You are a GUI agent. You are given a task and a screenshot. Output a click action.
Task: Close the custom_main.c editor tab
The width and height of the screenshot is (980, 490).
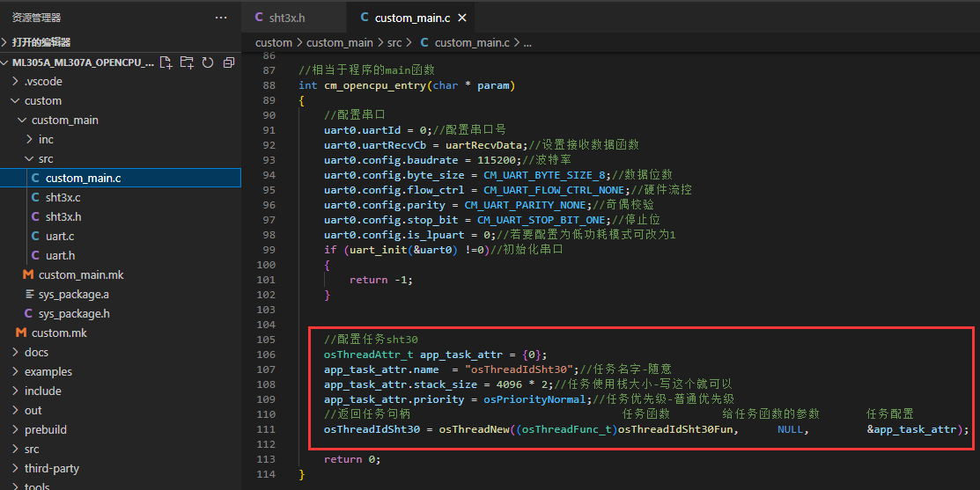(x=462, y=18)
